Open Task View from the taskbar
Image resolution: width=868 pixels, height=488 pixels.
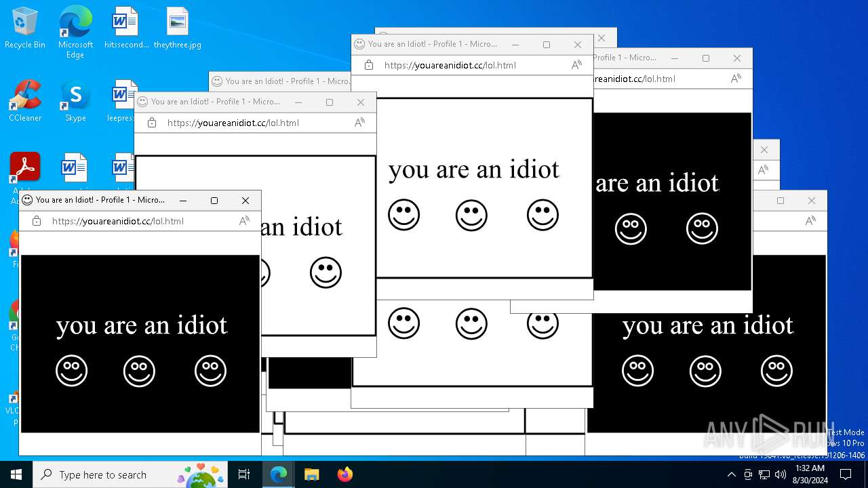244,474
